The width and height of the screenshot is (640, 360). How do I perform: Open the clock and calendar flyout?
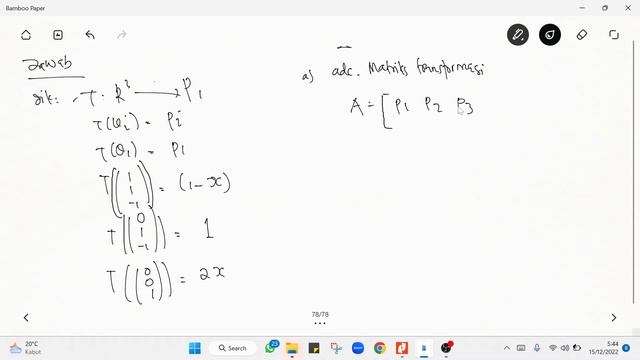coord(604,348)
